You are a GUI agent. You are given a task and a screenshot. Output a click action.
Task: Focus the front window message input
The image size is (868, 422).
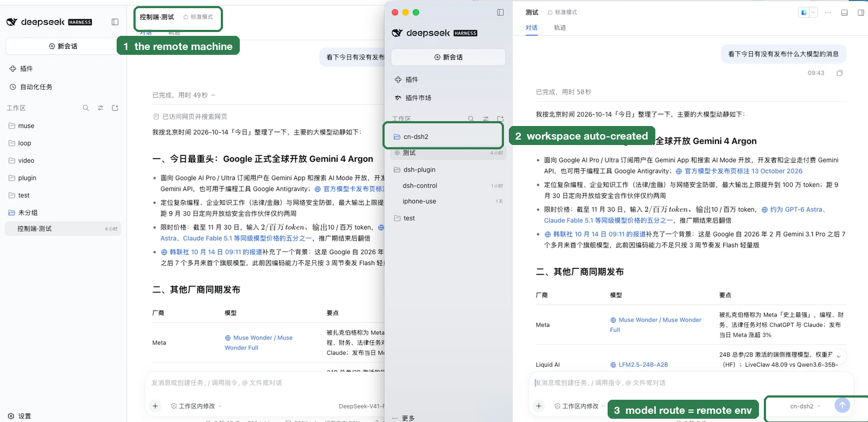pos(689,383)
